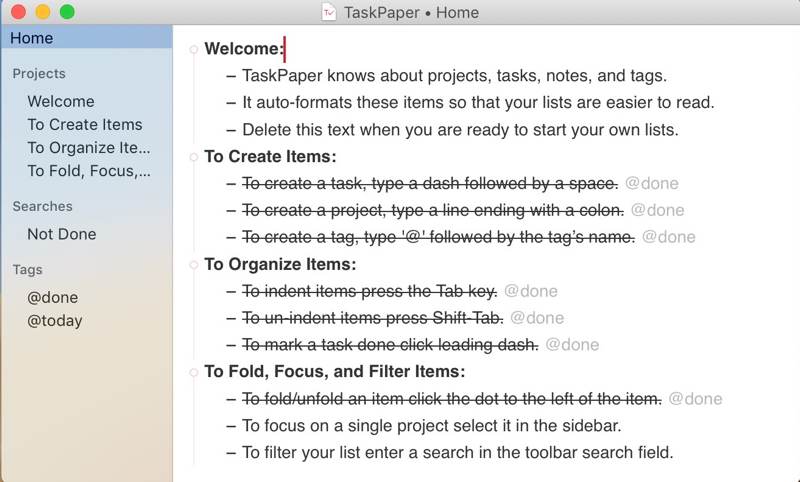800x482 pixels.
Task: Place cursor in 'To filter your list enter a search'
Action: (458, 452)
